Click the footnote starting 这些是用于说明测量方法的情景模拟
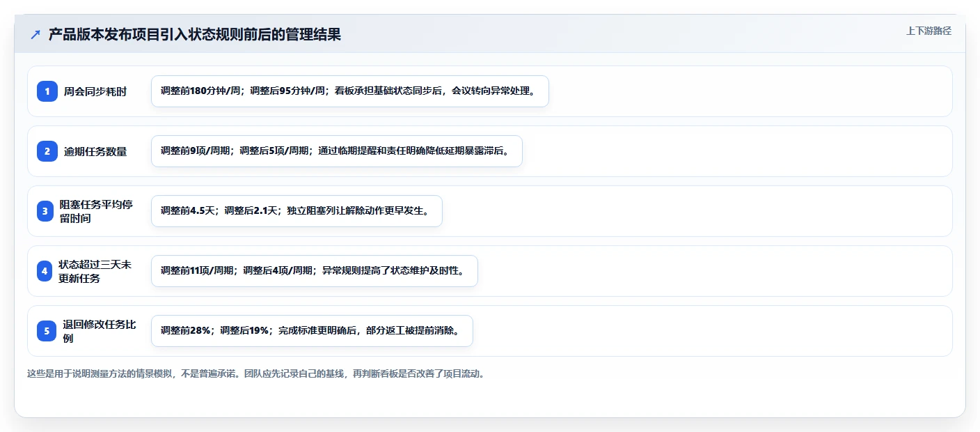The width and height of the screenshot is (980, 432). tap(255, 373)
